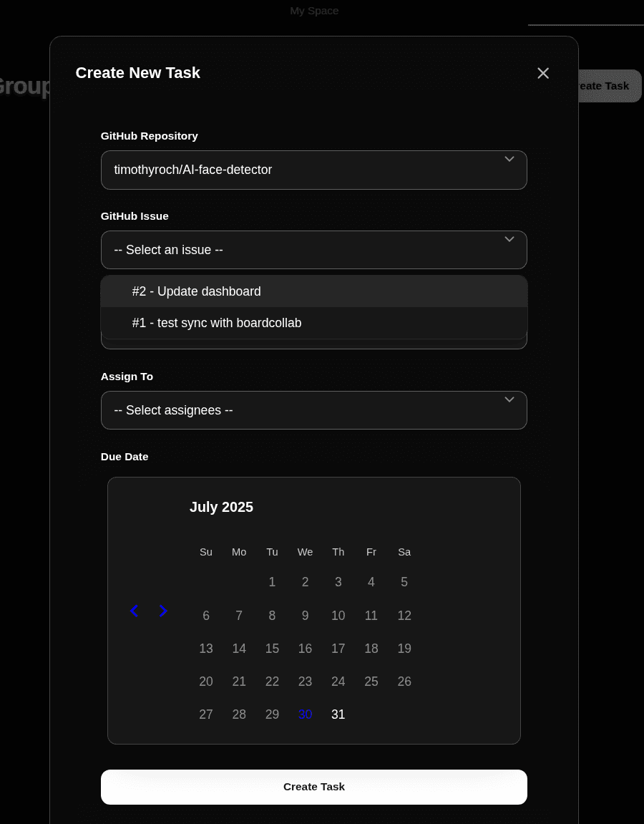Expand the '-- Select an issue --' dropdown
The width and height of the screenshot is (644, 824).
tap(314, 250)
